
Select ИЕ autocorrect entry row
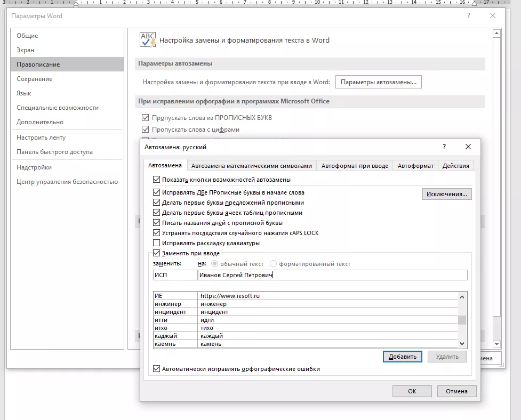click(x=306, y=296)
